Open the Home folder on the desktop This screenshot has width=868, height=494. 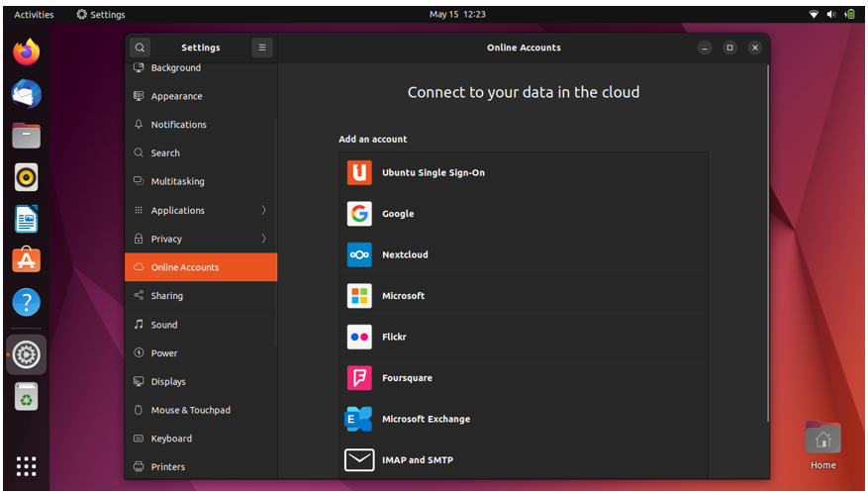pos(823,445)
